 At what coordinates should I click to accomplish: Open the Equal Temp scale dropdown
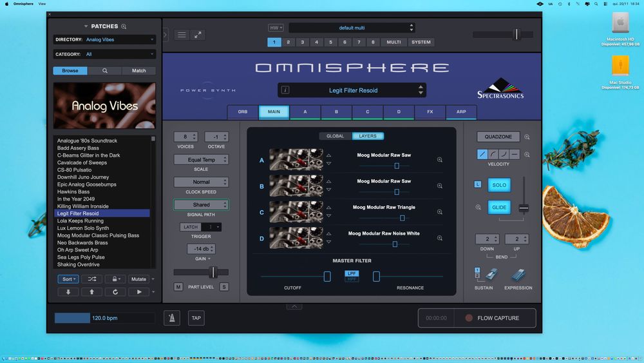tap(201, 159)
